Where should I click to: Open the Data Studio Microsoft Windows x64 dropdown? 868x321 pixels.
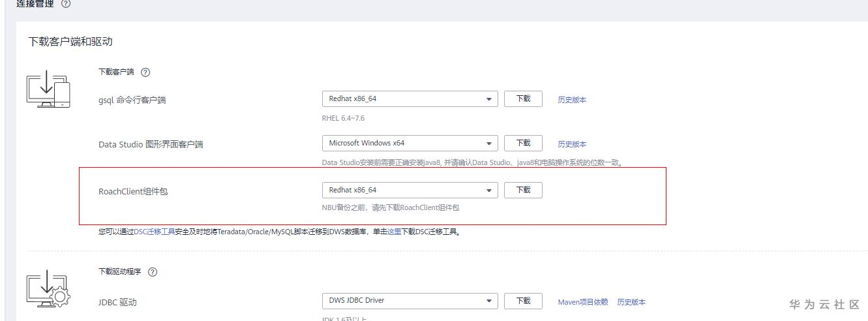410,144
